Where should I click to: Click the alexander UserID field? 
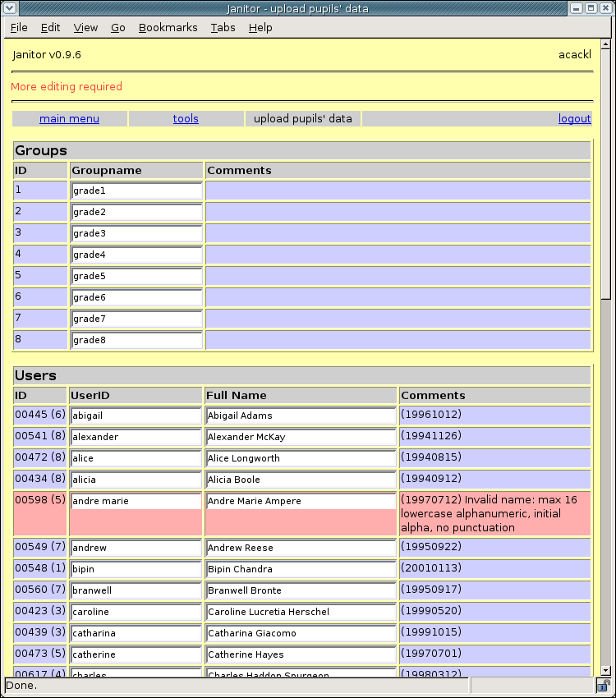pyautogui.click(x=136, y=437)
